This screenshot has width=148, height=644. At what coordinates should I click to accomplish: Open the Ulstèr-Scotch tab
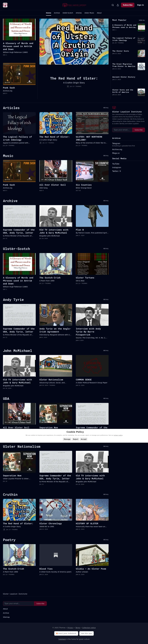(68, 13)
